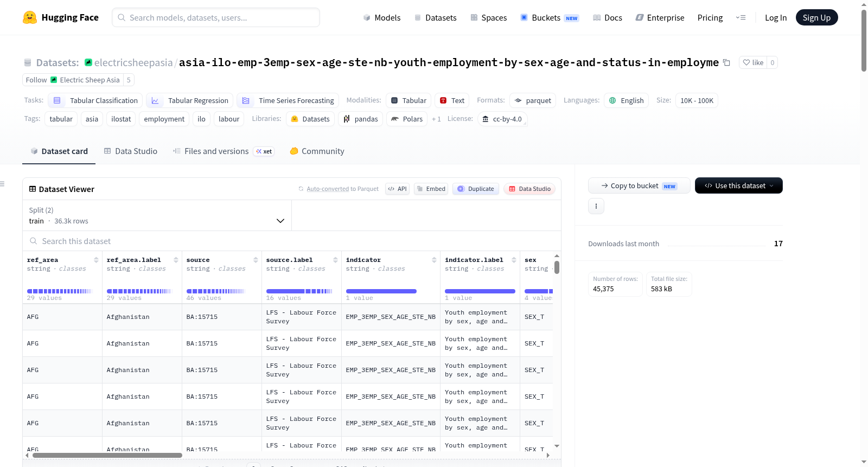This screenshot has height=467, width=868.
Task: Select the parquet format tag
Action: pyautogui.click(x=533, y=100)
